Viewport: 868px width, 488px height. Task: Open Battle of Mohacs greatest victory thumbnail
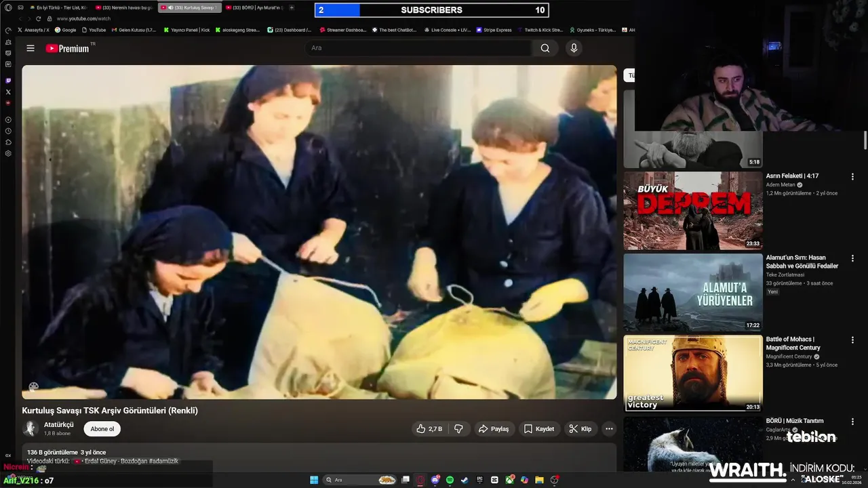[693, 374]
